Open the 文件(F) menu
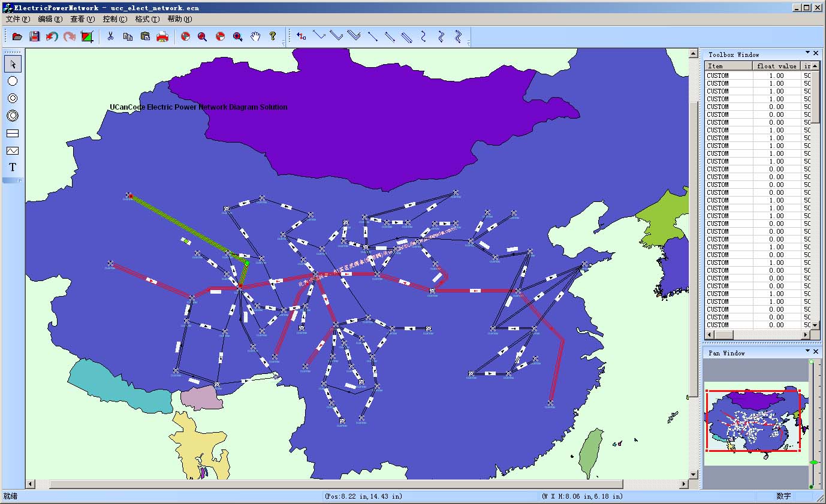The width and height of the screenshot is (826, 504). 17,19
